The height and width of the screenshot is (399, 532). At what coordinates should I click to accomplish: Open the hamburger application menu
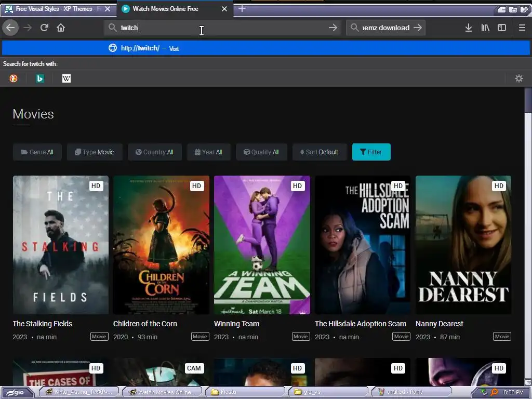pos(522,28)
